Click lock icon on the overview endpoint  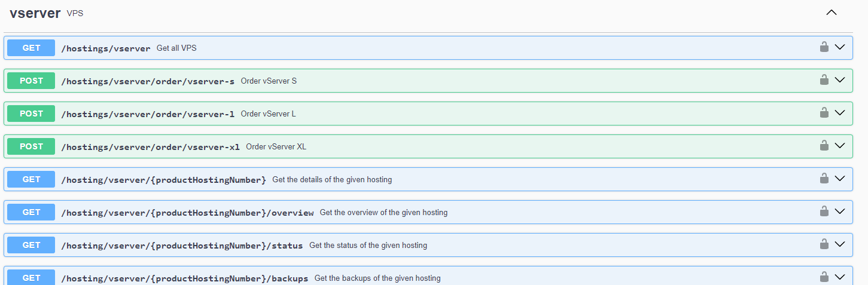click(x=824, y=212)
